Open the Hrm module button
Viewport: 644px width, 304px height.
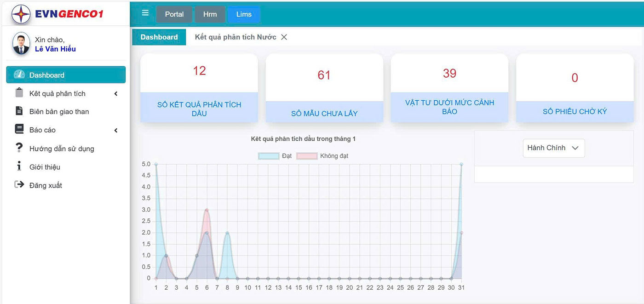(210, 14)
